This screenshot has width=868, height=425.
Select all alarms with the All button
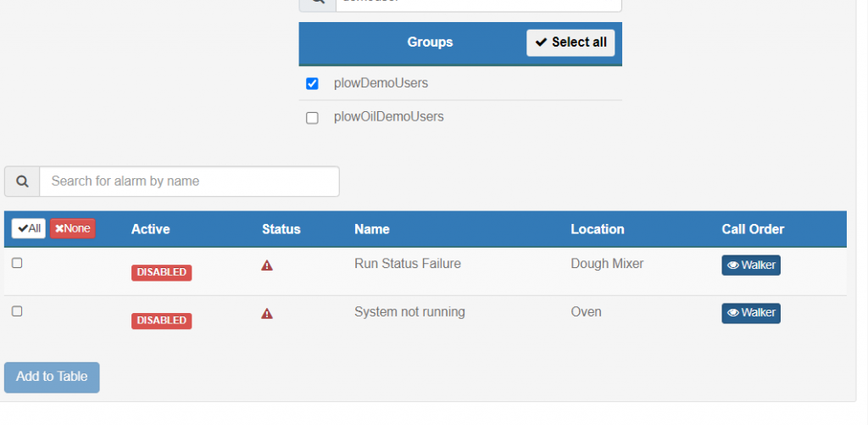(28, 228)
